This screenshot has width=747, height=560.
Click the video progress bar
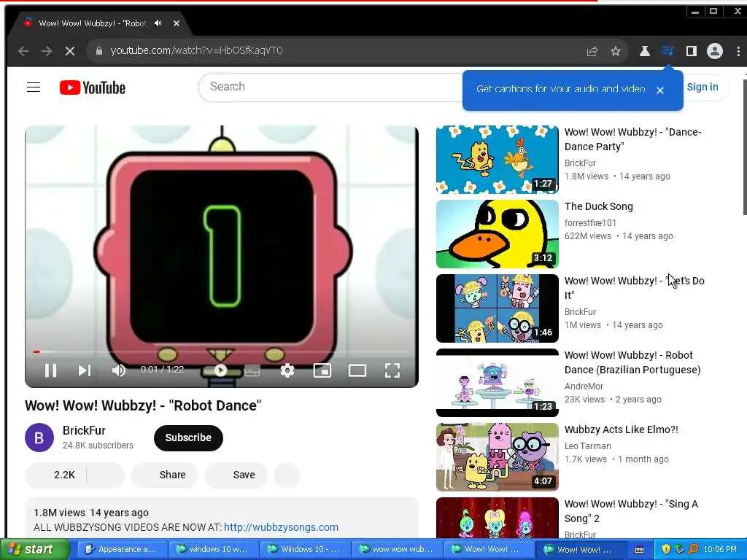(x=222, y=352)
